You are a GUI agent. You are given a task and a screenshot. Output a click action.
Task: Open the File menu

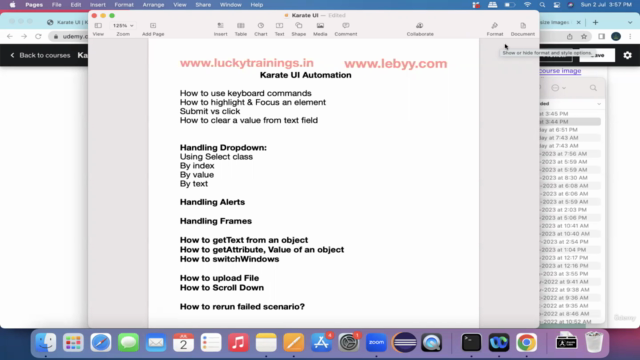pos(56,5)
